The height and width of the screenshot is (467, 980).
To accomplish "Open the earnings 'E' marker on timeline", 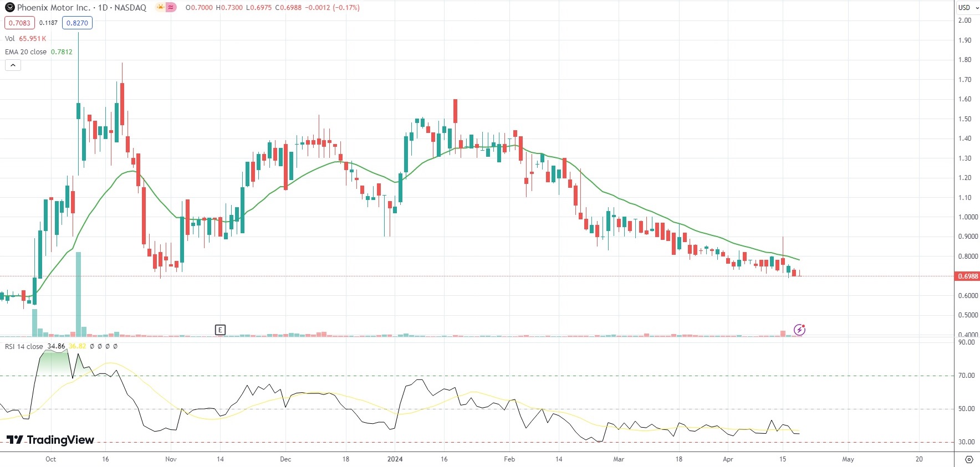I will point(220,330).
